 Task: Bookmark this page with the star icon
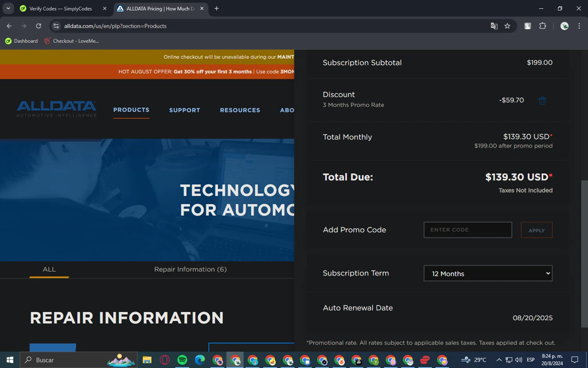507,26
